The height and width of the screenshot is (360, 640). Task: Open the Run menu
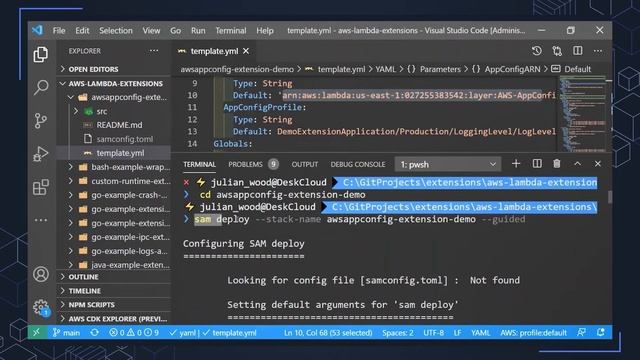pos(198,31)
